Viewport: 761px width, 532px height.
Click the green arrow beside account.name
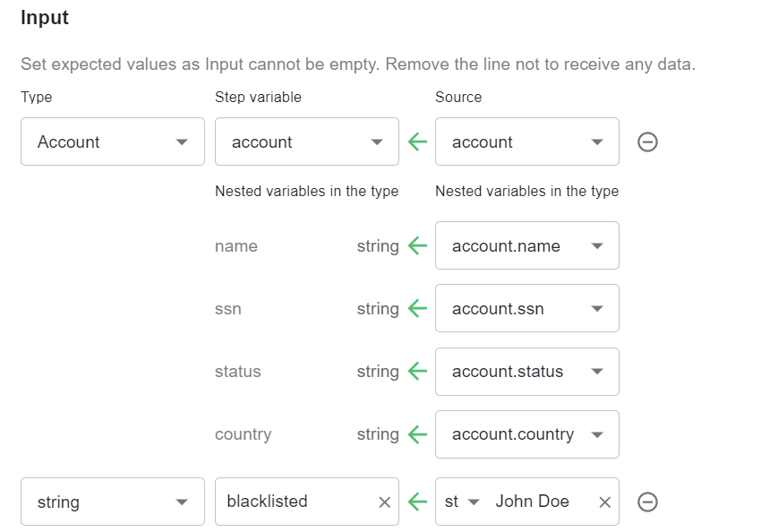pos(417,245)
